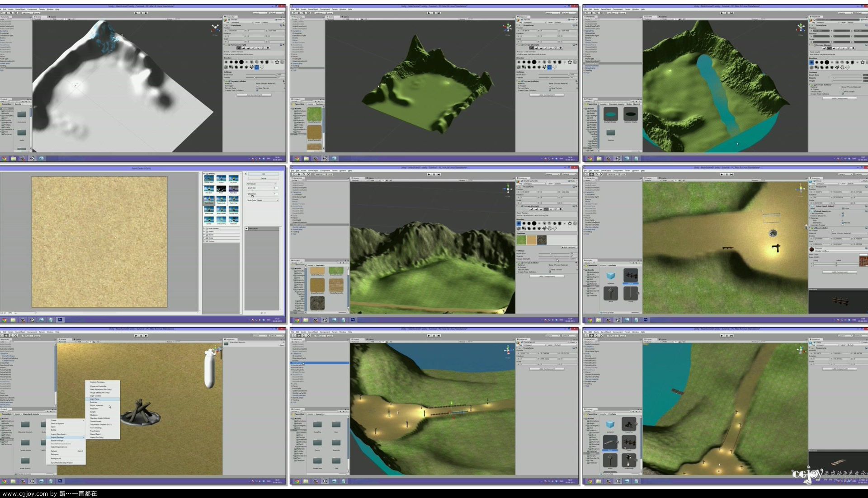
Task: Open Chrome from taskbar of context-menu window
Action: [4, 481]
